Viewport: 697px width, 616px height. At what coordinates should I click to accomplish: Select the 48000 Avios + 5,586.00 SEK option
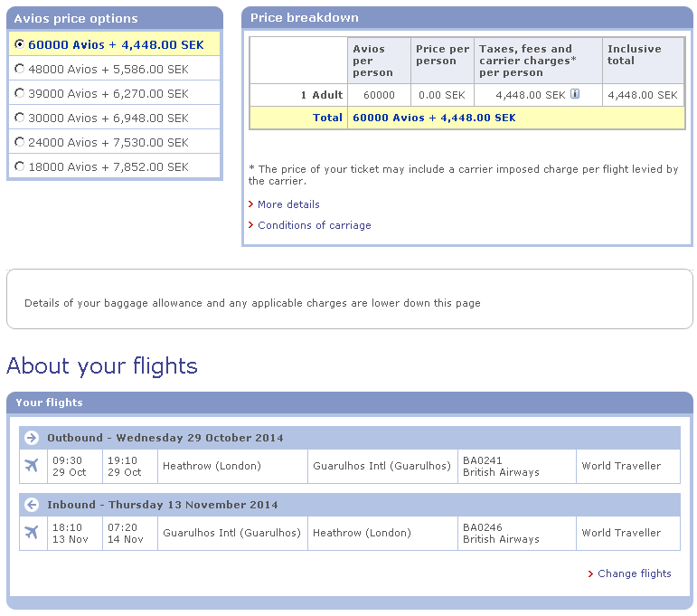20,69
